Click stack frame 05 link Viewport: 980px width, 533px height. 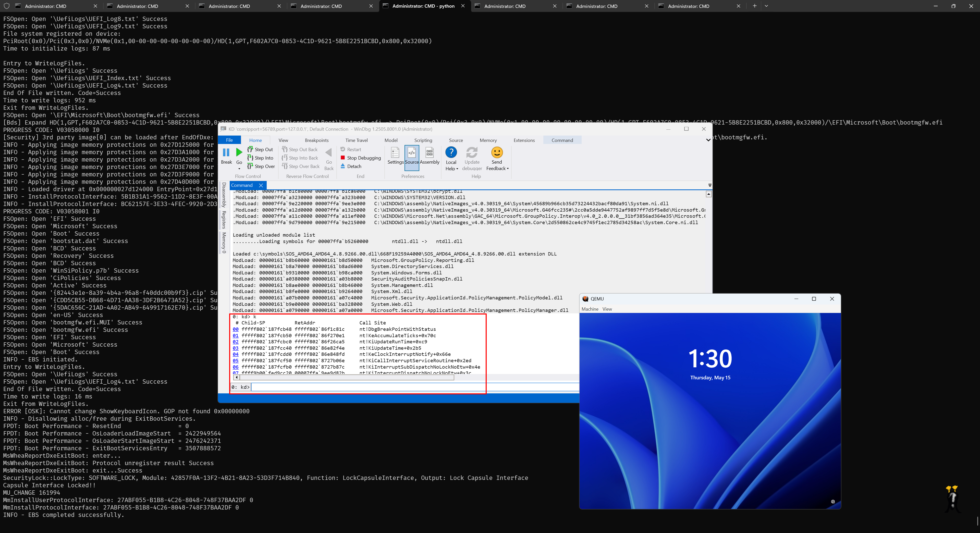pyautogui.click(x=236, y=361)
